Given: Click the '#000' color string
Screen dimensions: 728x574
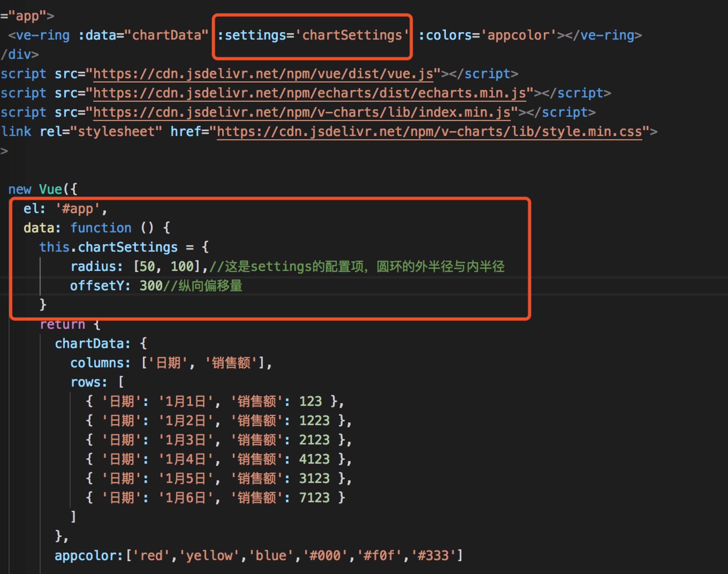Looking at the screenshot, I should tap(325, 556).
